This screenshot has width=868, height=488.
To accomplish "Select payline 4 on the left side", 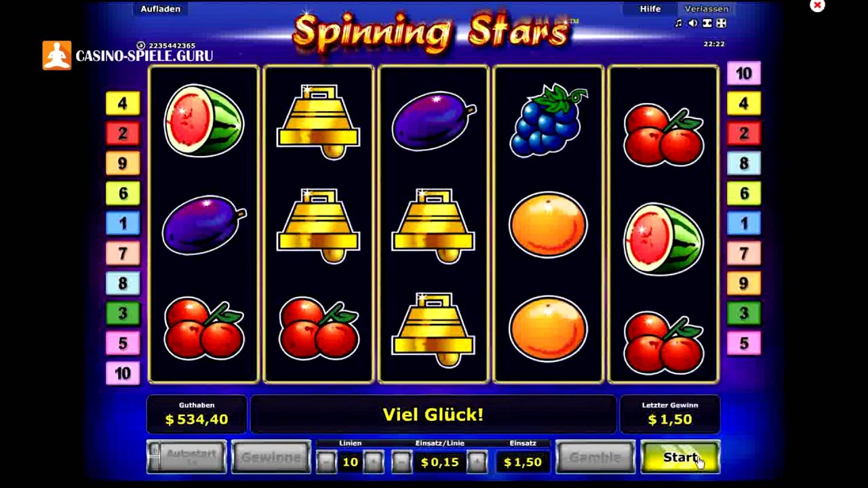I will [x=123, y=104].
